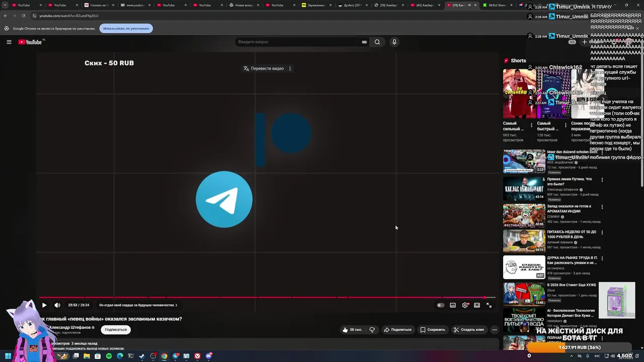Open Spotify from the taskbar

109,356
